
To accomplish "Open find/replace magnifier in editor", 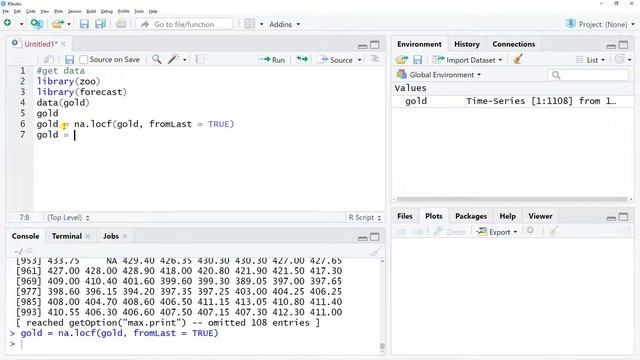I will 156,60.
